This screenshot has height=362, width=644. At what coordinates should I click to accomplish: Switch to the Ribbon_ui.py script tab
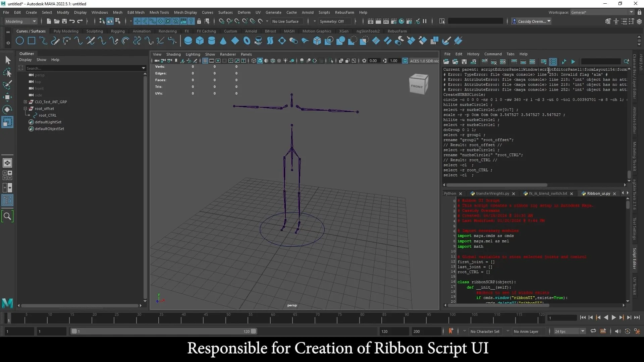[599, 193]
